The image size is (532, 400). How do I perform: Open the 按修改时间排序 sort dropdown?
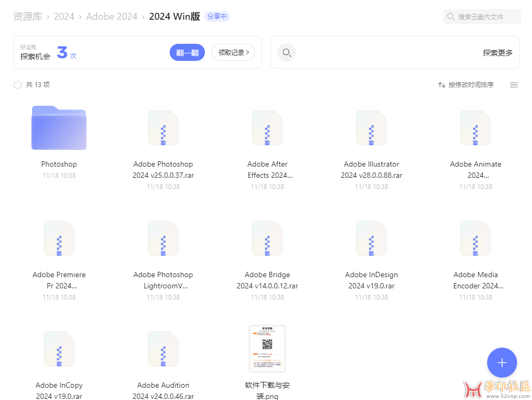(466, 85)
